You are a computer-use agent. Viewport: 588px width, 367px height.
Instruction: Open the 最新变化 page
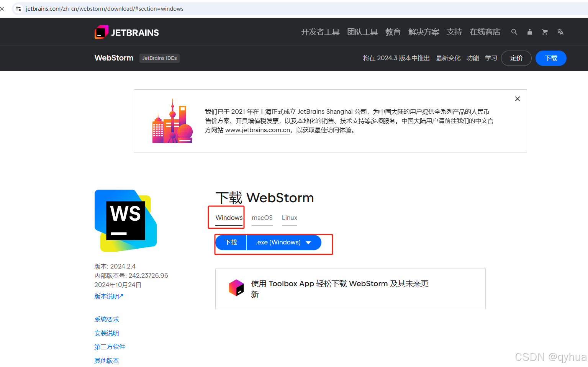point(448,58)
